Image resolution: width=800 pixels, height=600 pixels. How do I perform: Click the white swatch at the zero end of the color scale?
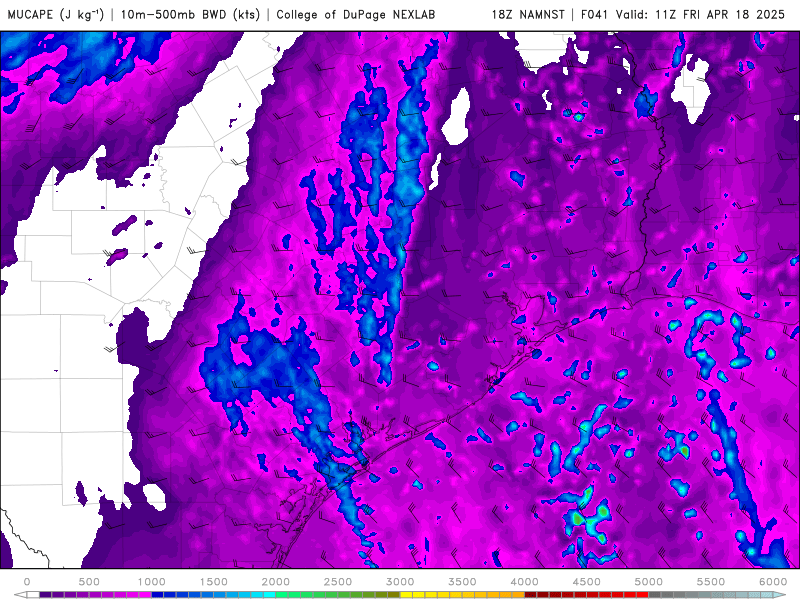33,594
